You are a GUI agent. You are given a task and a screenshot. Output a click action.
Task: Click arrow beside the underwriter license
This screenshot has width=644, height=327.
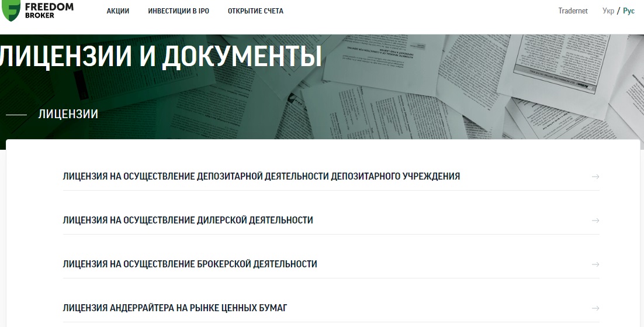pos(595,308)
